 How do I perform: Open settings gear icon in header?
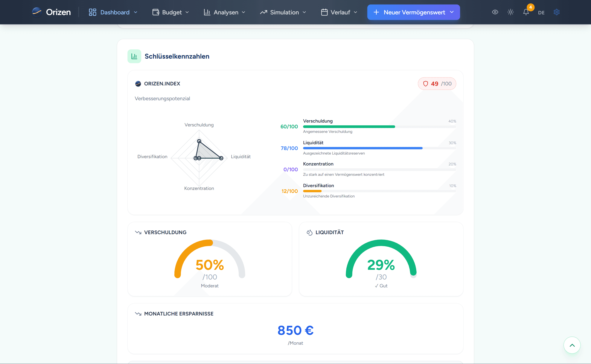pos(556,12)
